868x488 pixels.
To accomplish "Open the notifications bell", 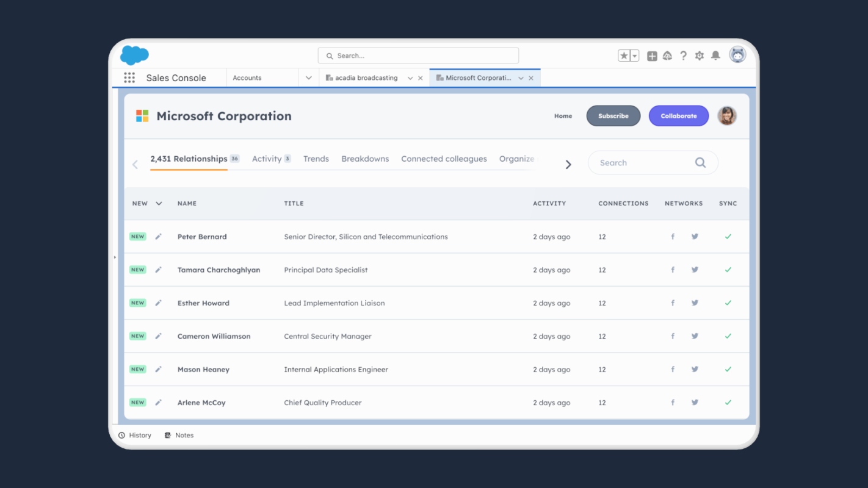I will click(x=715, y=56).
